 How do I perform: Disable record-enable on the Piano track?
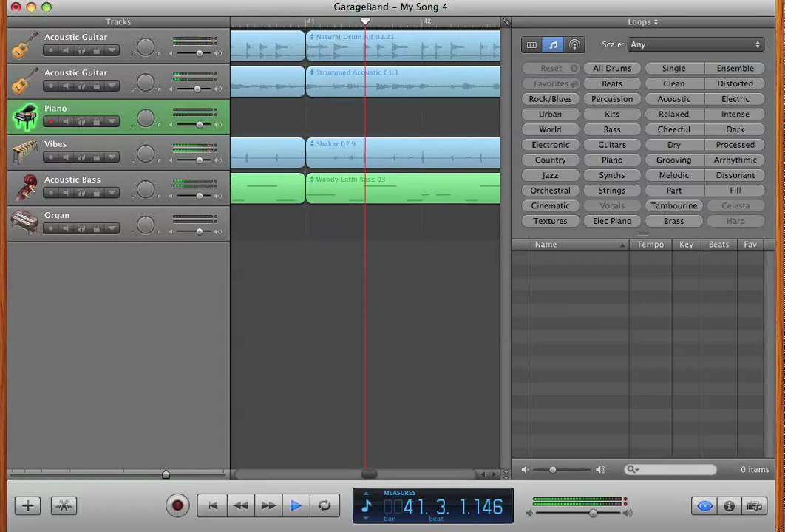click(50, 122)
